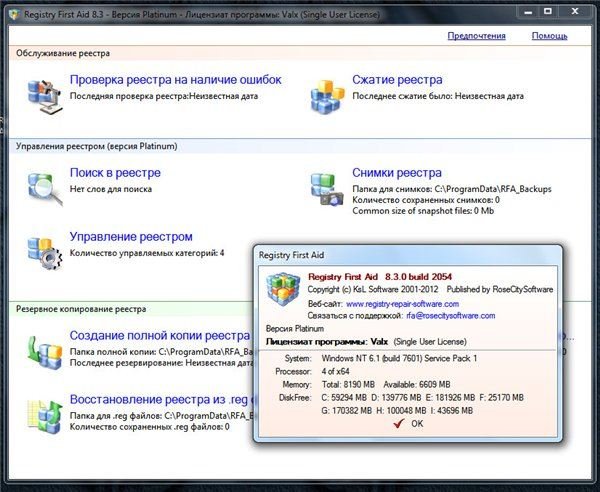
Task: Click the registry management gear icon
Action: (44, 253)
